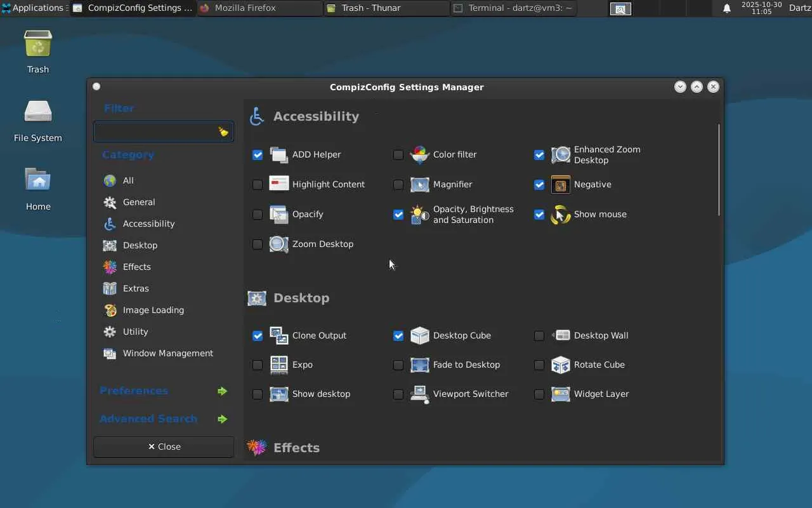
Task: Enable the Fade to Desktop checkbox
Action: point(398,364)
